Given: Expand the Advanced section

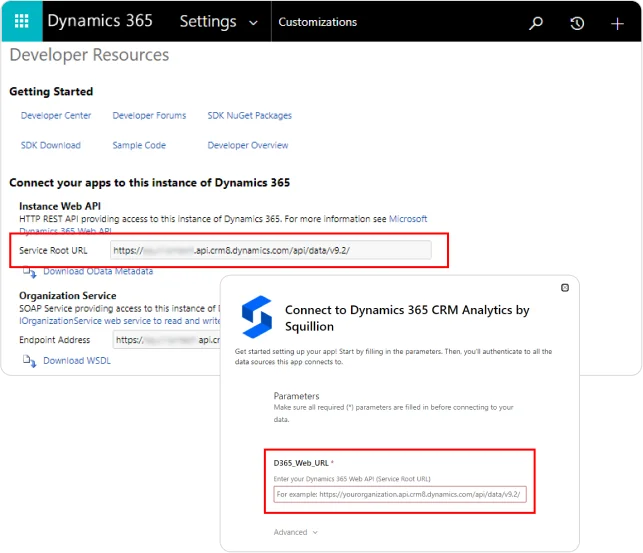Looking at the screenshot, I should [295, 532].
